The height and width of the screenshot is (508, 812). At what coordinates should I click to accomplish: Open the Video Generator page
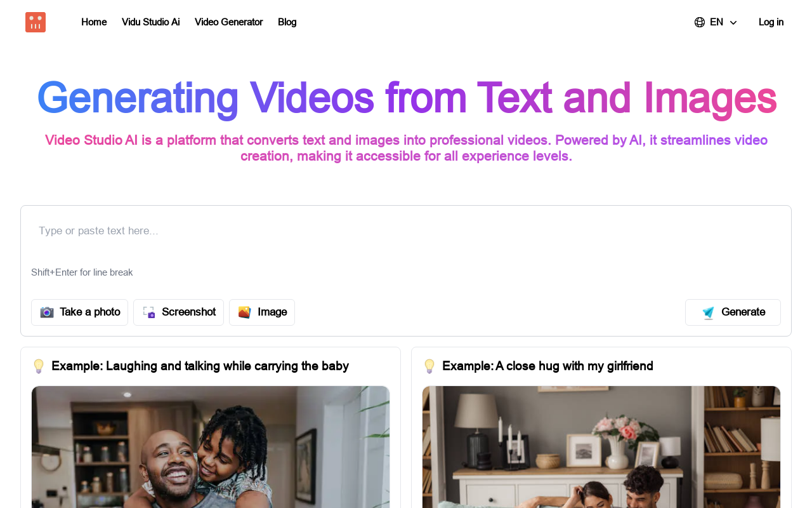(x=228, y=22)
